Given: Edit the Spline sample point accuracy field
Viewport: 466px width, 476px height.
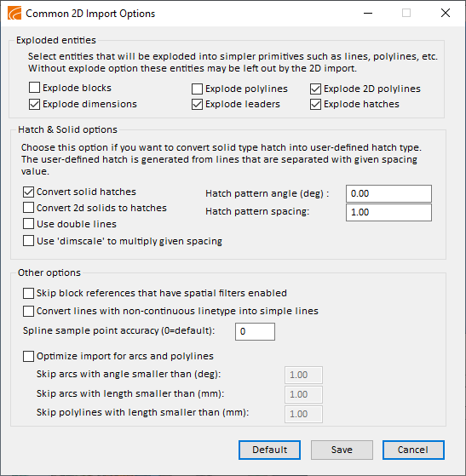Looking at the screenshot, I should pyautogui.click(x=255, y=331).
